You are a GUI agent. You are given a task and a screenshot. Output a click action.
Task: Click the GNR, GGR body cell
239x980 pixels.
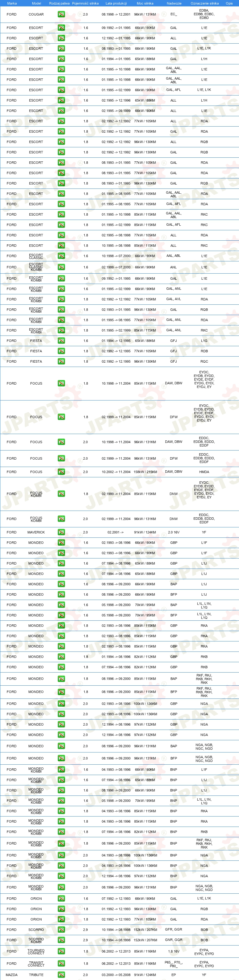[173, 940]
